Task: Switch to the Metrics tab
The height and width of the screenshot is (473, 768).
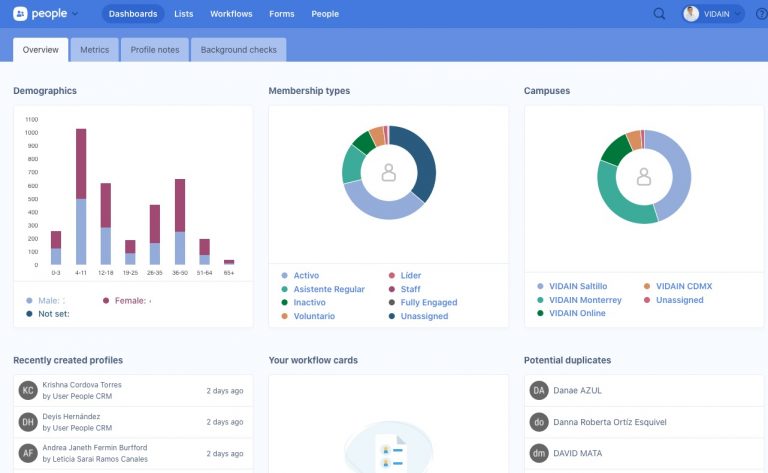Action: pos(95,49)
